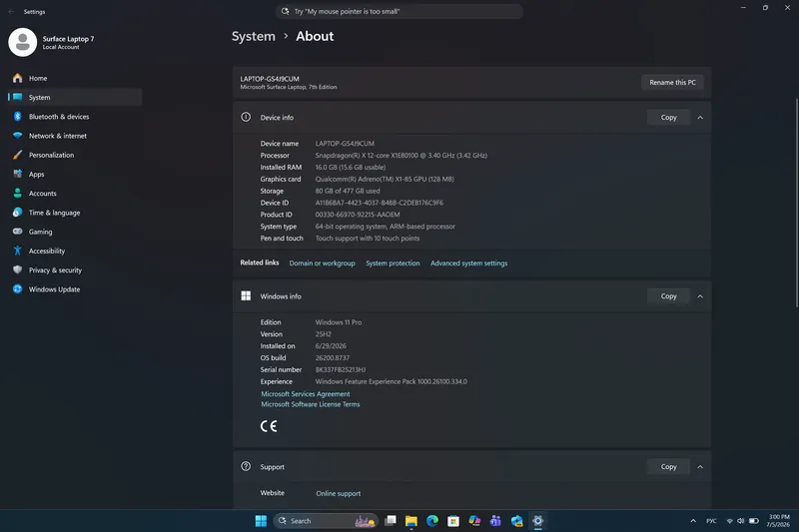The width and height of the screenshot is (799, 532).
Task: Click the search magnifier icon in Settings
Action: [285, 11]
